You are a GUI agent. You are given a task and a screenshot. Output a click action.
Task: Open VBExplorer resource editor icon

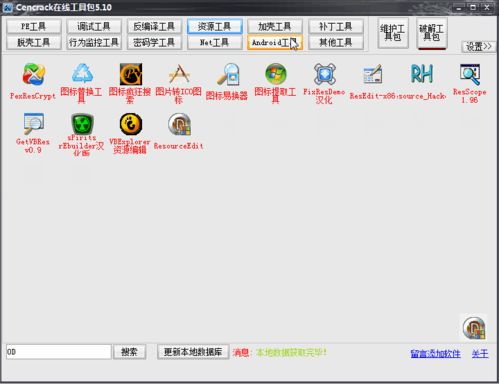[131, 124]
